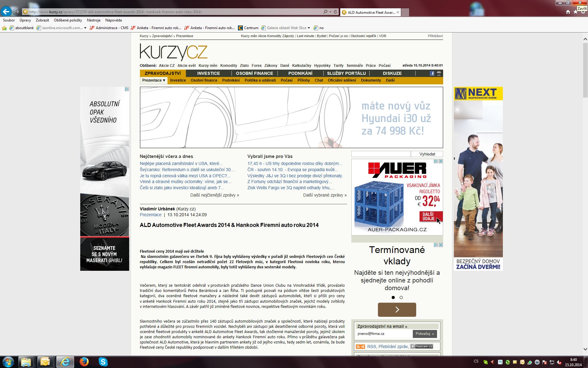The width and height of the screenshot is (588, 368).
Task: Switch to the DISKUZE main tab
Action: pos(392,73)
